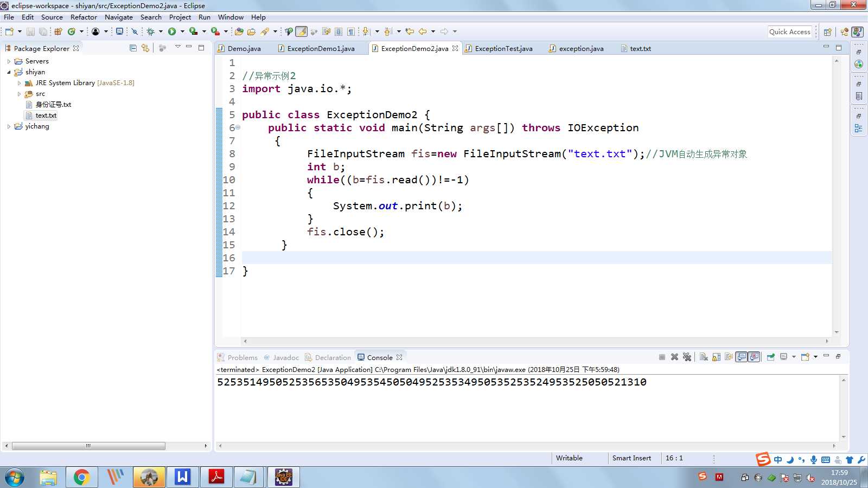The height and width of the screenshot is (488, 868).
Task: Click the Quick Access search field
Action: click(x=790, y=31)
